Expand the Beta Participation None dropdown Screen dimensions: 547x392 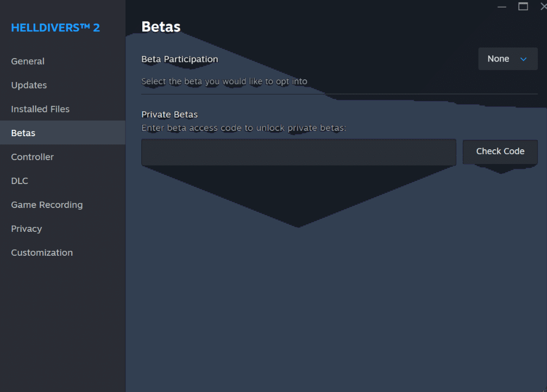pyautogui.click(x=507, y=59)
